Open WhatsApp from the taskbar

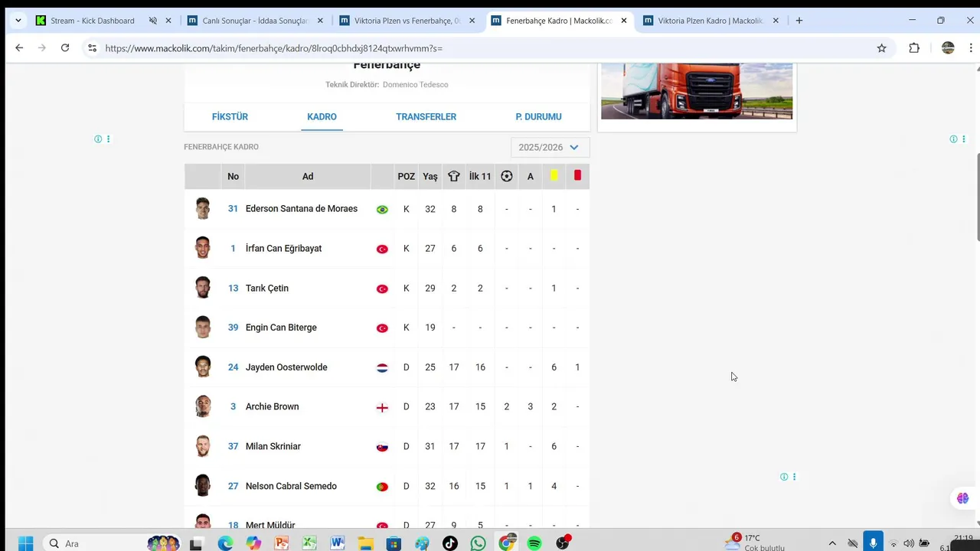point(479,543)
